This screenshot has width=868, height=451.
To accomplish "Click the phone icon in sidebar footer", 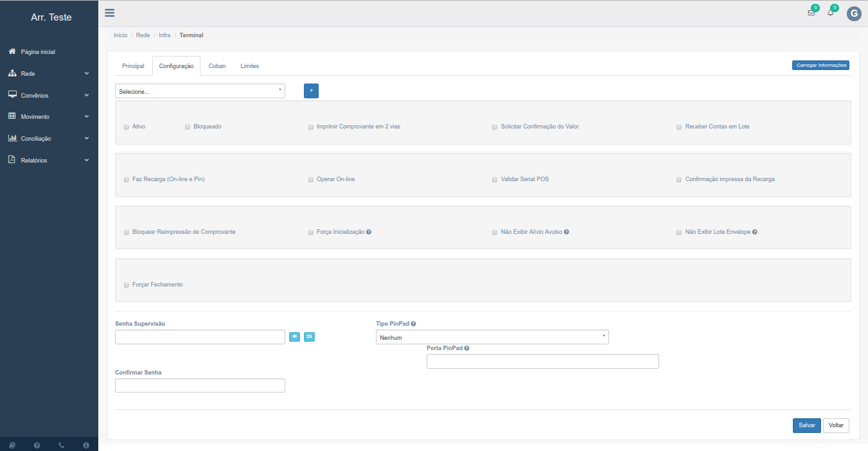I will click(62, 445).
